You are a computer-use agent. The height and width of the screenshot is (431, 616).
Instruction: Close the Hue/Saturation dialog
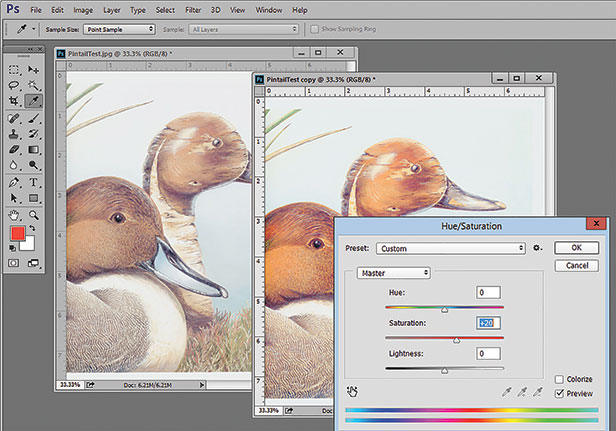pyautogui.click(x=596, y=223)
